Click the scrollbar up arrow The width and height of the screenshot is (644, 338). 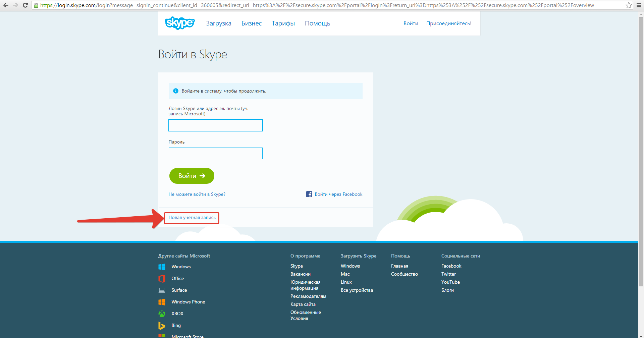coord(641,14)
